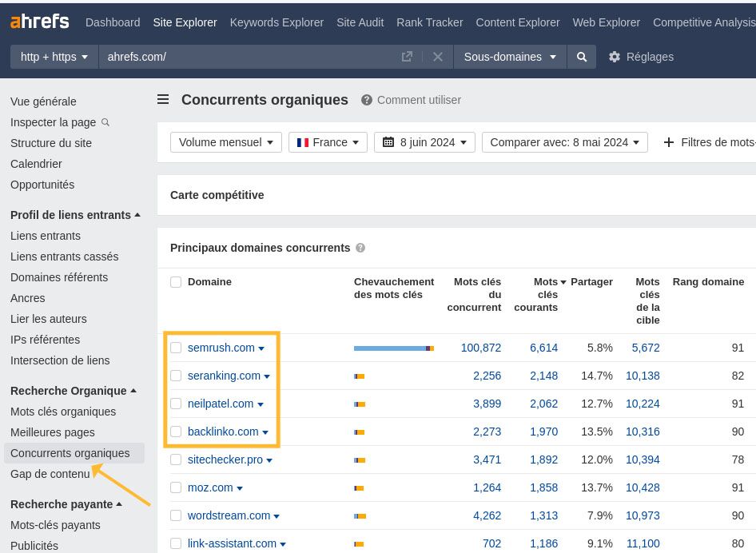
Task: Open the Gap de contenu page
Action: [x=50, y=474]
